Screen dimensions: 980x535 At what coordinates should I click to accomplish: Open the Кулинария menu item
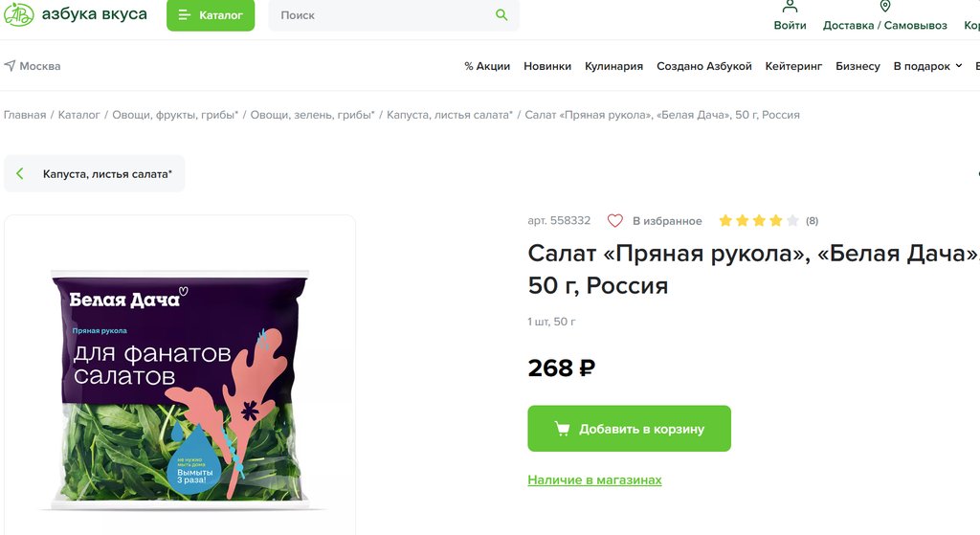613,66
